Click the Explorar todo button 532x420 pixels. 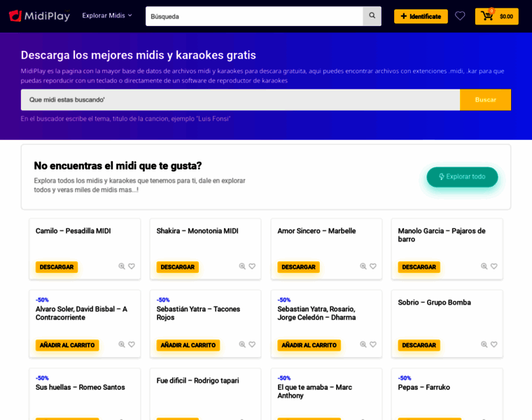pyautogui.click(x=462, y=177)
